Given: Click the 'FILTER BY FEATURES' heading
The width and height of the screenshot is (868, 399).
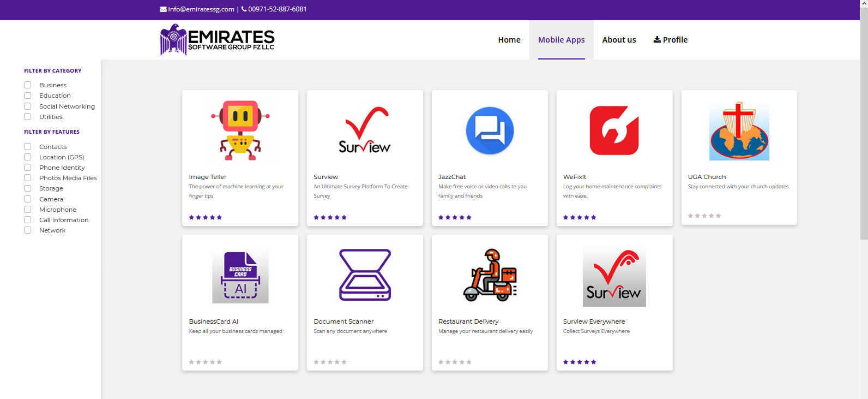Looking at the screenshot, I should pos(52,132).
